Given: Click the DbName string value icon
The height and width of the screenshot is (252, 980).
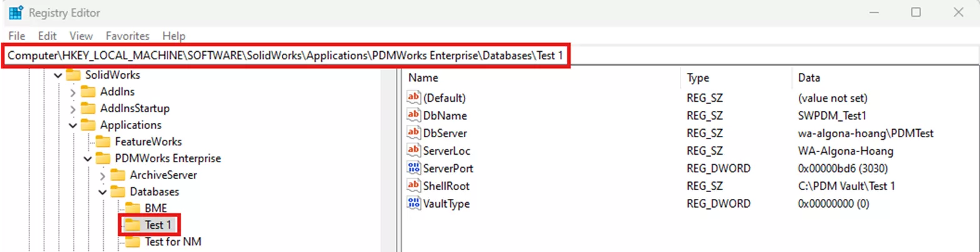Looking at the screenshot, I should click(414, 115).
